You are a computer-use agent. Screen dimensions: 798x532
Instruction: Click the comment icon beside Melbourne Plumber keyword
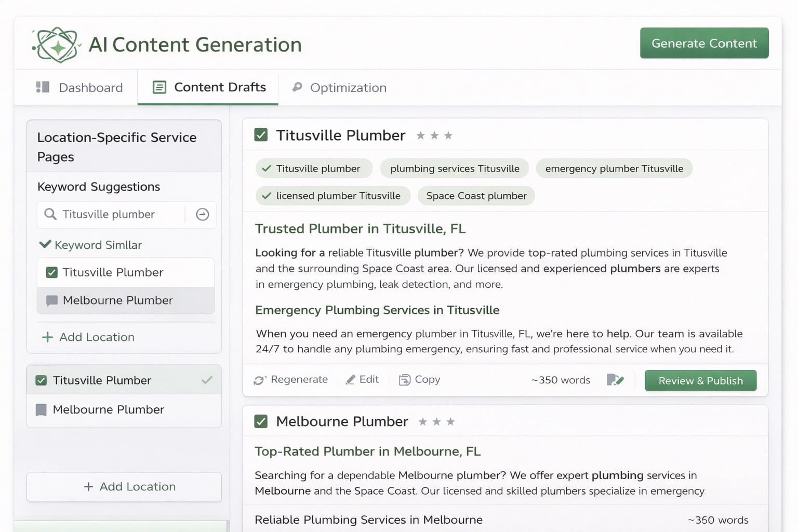(x=51, y=300)
